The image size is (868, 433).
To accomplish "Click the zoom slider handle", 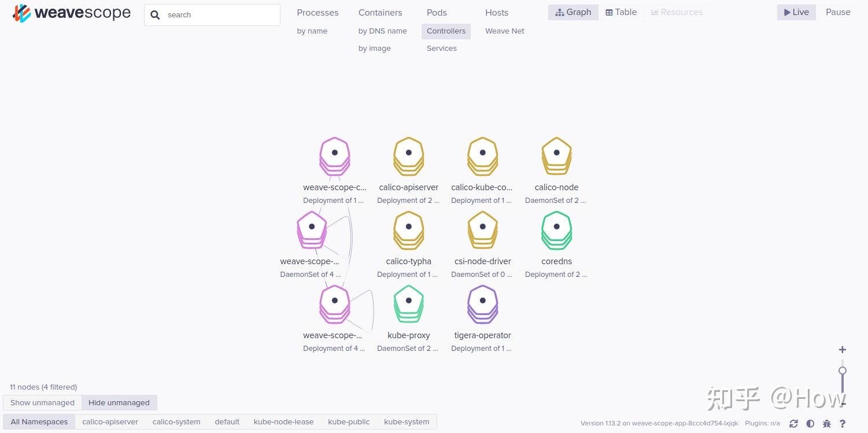I will [843, 371].
